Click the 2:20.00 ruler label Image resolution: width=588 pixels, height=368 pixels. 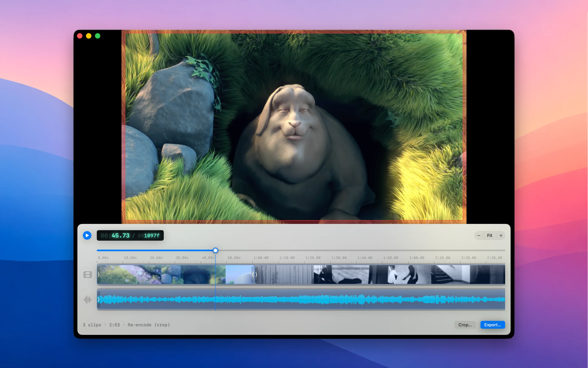469,258
